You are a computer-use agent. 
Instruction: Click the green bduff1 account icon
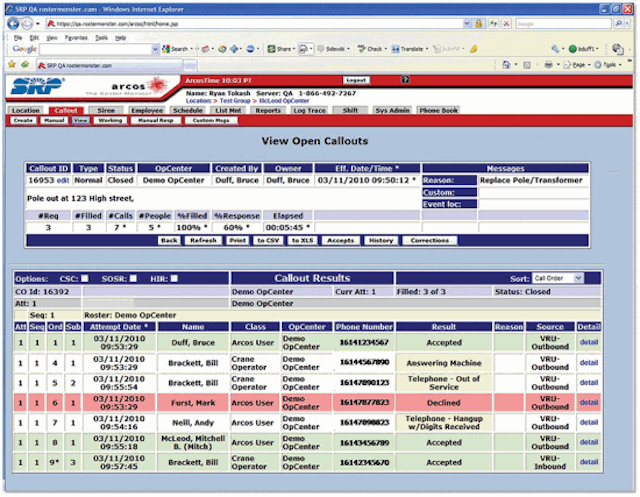point(572,49)
